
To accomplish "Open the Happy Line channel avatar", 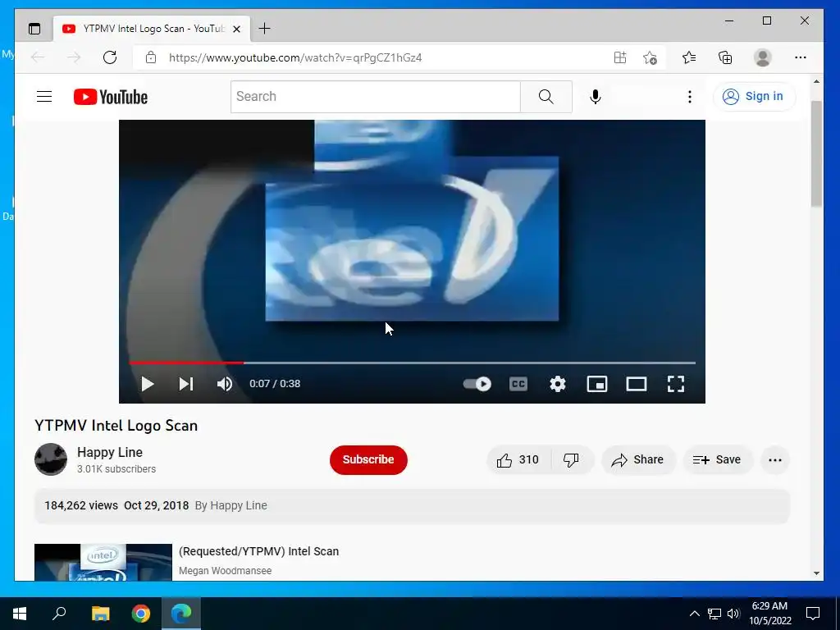I will [x=51, y=459].
